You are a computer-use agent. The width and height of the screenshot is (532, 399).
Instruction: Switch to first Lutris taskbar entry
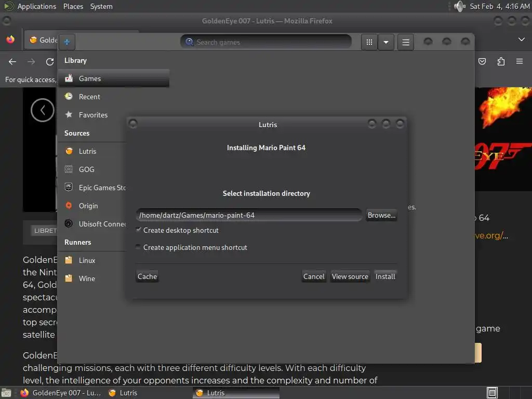tap(124, 393)
